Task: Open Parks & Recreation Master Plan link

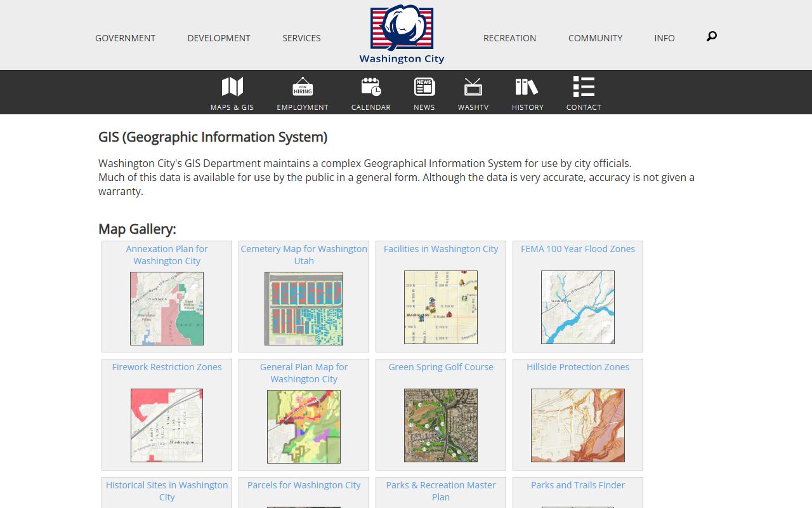Action: 441,491
